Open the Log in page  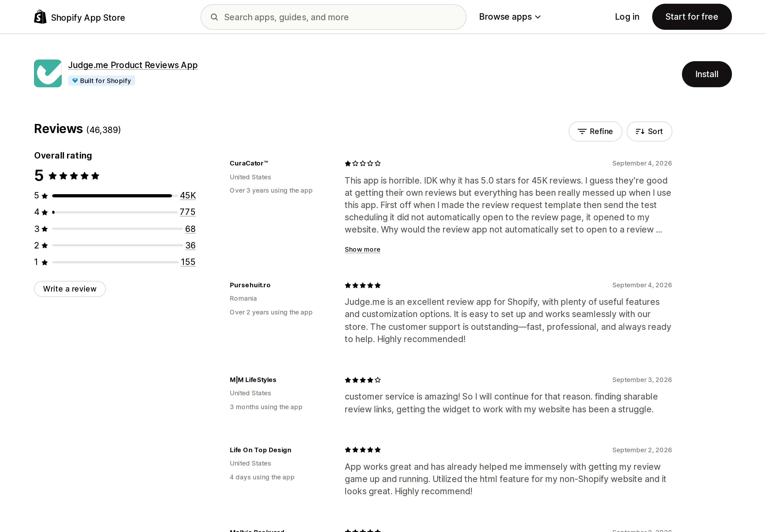point(627,17)
